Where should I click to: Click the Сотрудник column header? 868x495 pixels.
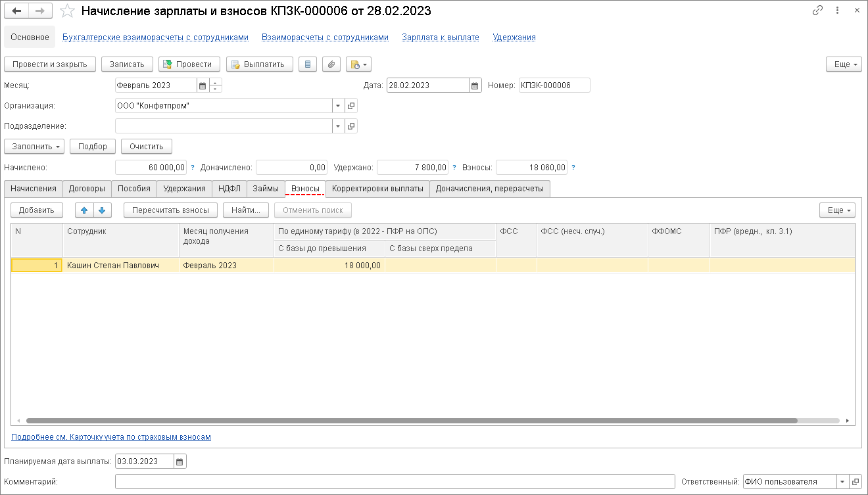[121, 240]
